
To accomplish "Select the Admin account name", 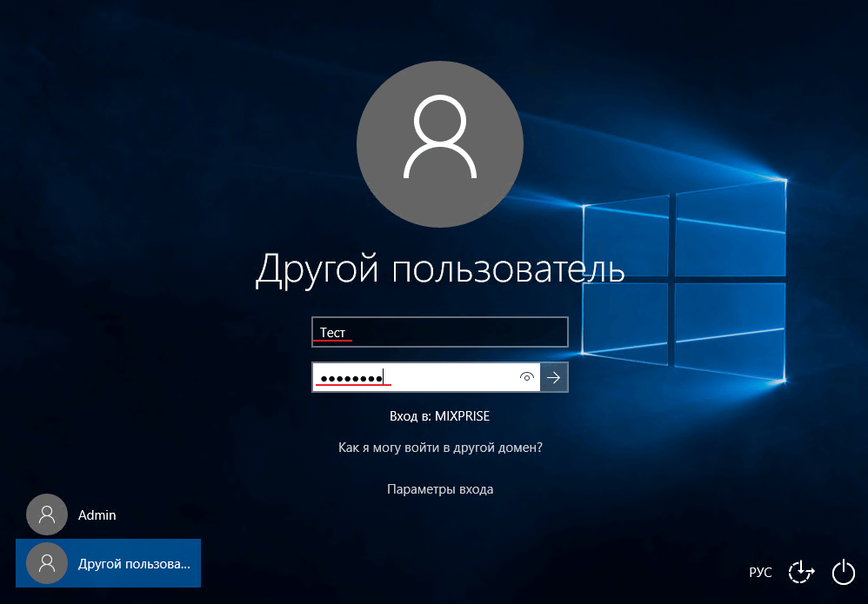I will pos(97,515).
